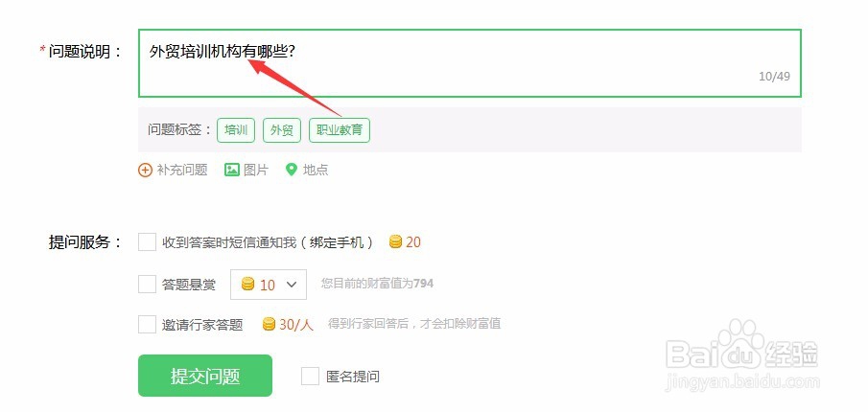Submit the question with 提交问题 button
Image resolution: width=868 pixels, height=412 pixels.
pos(205,376)
